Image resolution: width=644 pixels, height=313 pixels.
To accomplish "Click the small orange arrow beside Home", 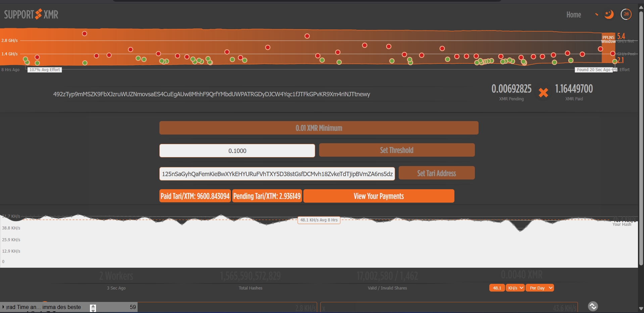I will (x=597, y=14).
